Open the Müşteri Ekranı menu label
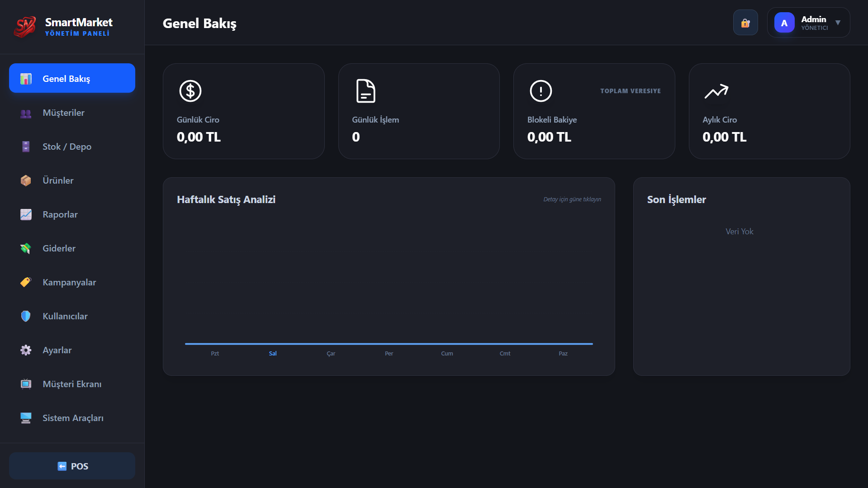The width and height of the screenshot is (868, 488). (72, 384)
